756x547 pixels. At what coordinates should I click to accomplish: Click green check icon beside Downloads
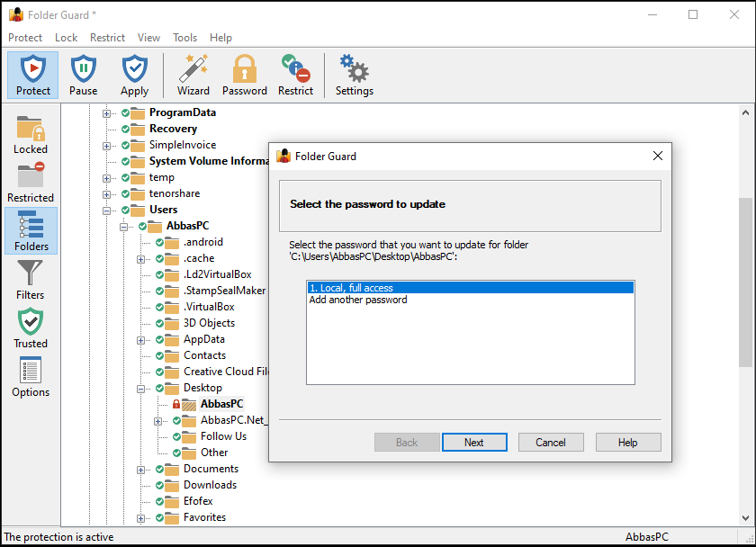159,485
